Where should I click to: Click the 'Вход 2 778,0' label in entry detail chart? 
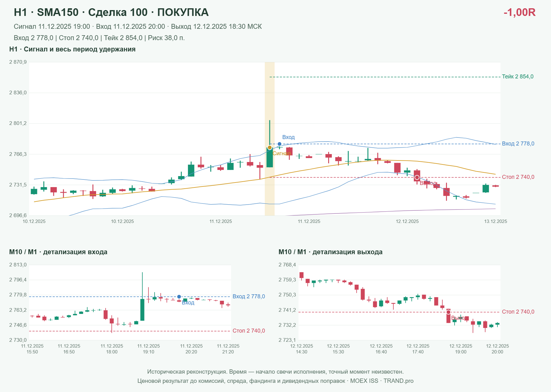tap(249, 296)
